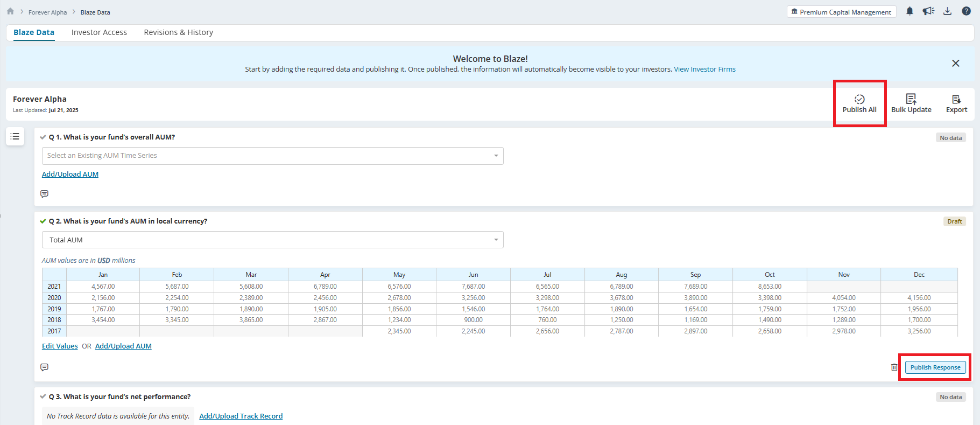The image size is (980, 425).
Task: Select Sep 2019 value 1,654.00
Action: (695, 309)
